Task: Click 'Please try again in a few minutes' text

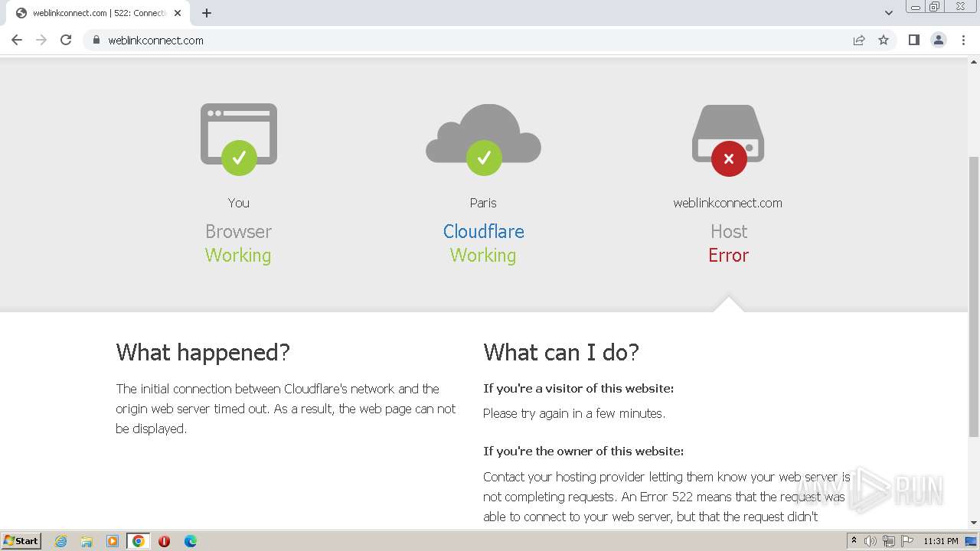Action: click(574, 413)
